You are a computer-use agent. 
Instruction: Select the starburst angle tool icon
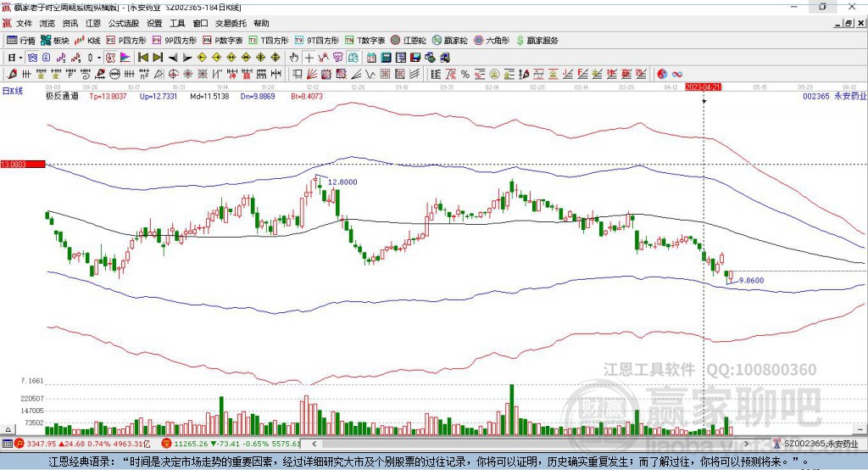(187, 74)
